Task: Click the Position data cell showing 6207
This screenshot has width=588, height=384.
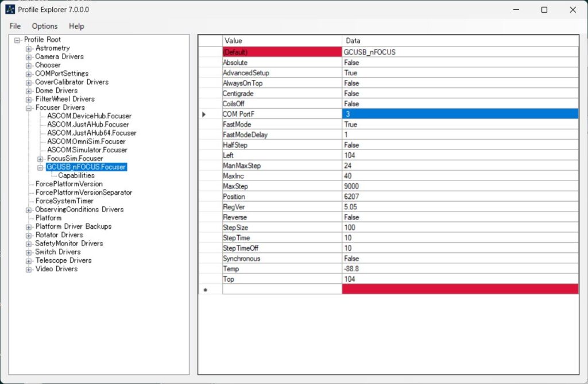Action: pos(459,197)
